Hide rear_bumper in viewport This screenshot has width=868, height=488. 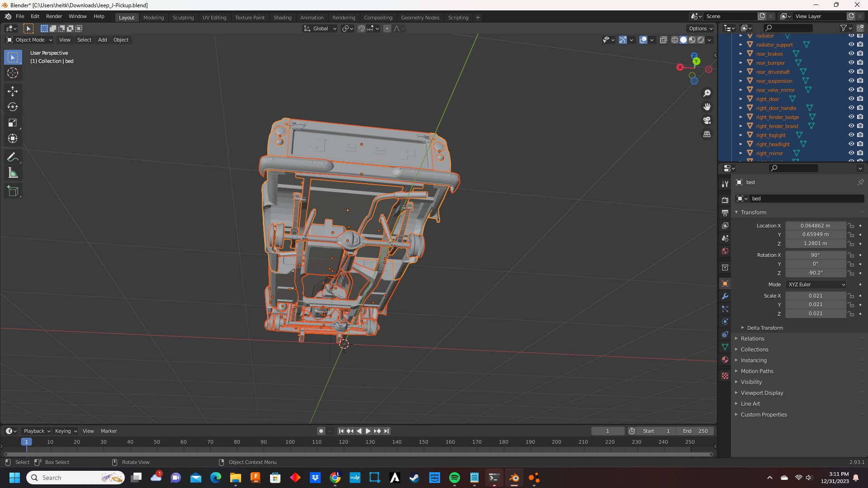pyautogui.click(x=851, y=63)
